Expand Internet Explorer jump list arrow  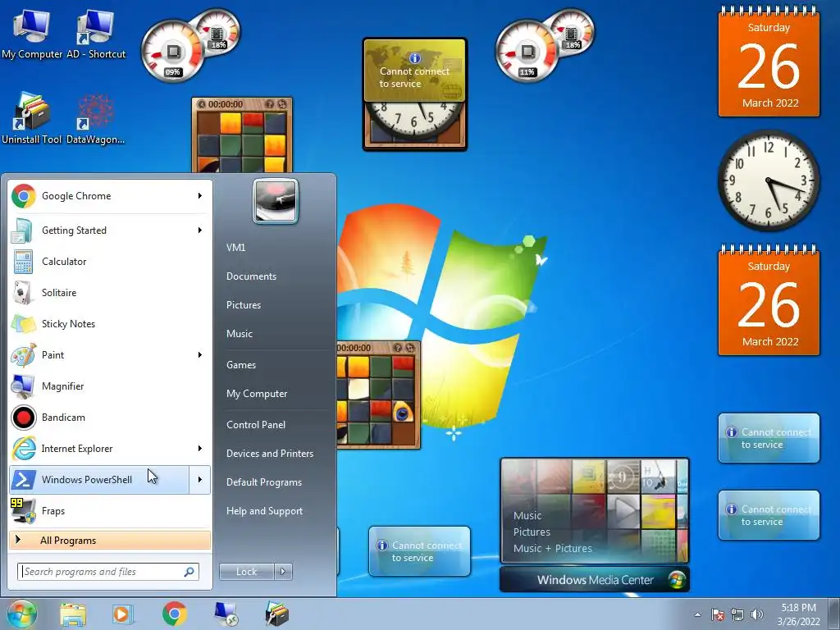pos(200,449)
